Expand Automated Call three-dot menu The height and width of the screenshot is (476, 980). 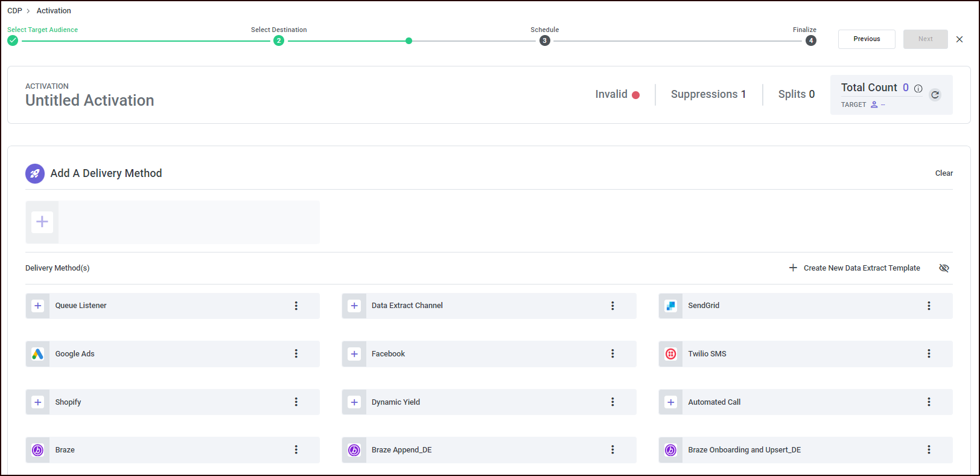click(x=929, y=402)
